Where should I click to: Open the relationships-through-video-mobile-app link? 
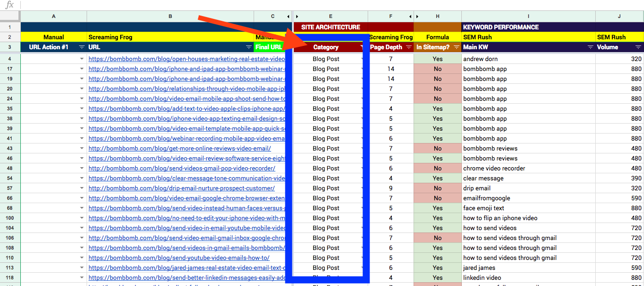[x=187, y=89]
